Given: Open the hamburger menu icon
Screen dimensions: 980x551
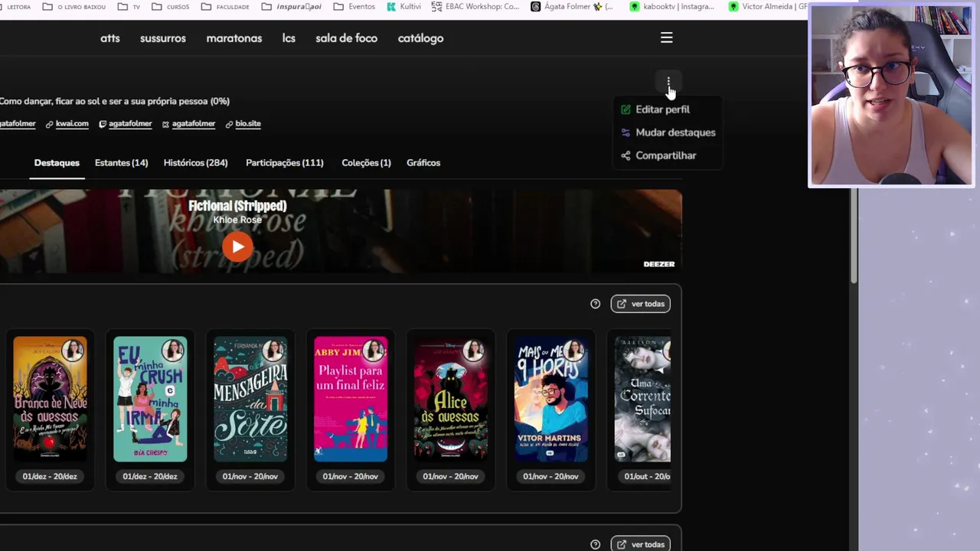Looking at the screenshot, I should 667,37.
